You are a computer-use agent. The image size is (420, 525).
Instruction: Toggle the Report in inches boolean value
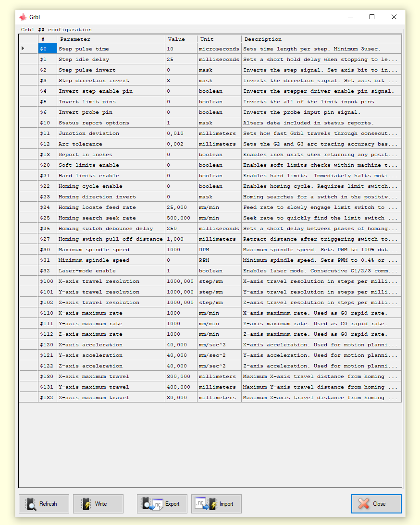click(180, 154)
